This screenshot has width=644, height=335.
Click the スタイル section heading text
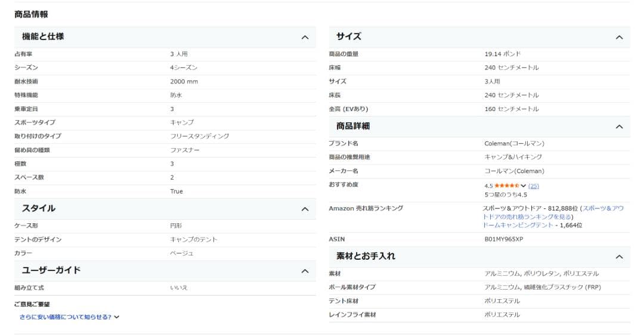click(x=39, y=208)
